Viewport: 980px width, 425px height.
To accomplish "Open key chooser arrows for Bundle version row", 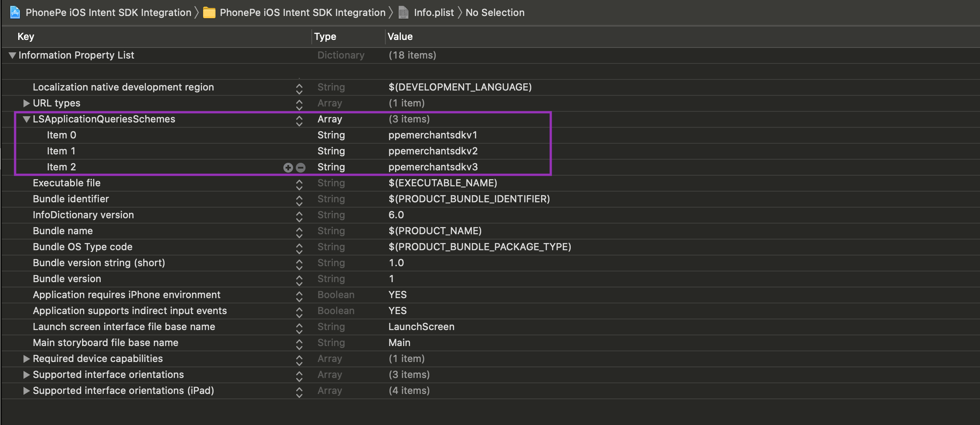I will click(299, 280).
